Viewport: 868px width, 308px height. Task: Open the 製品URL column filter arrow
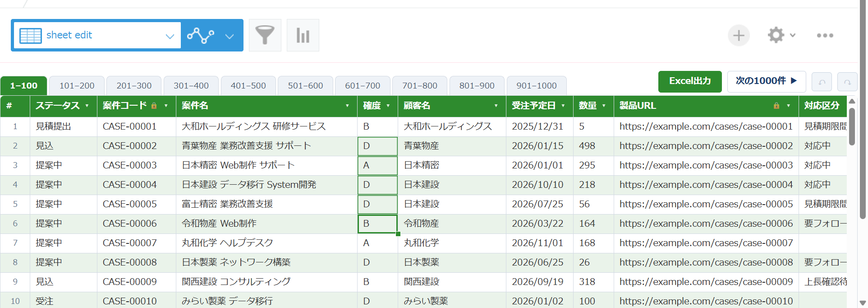coord(788,106)
